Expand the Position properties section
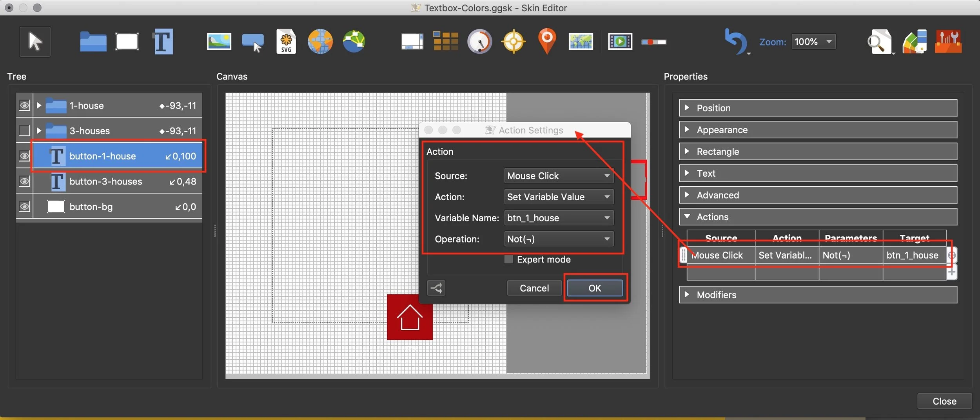Screen dimensions: 980x420 (x=818, y=108)
